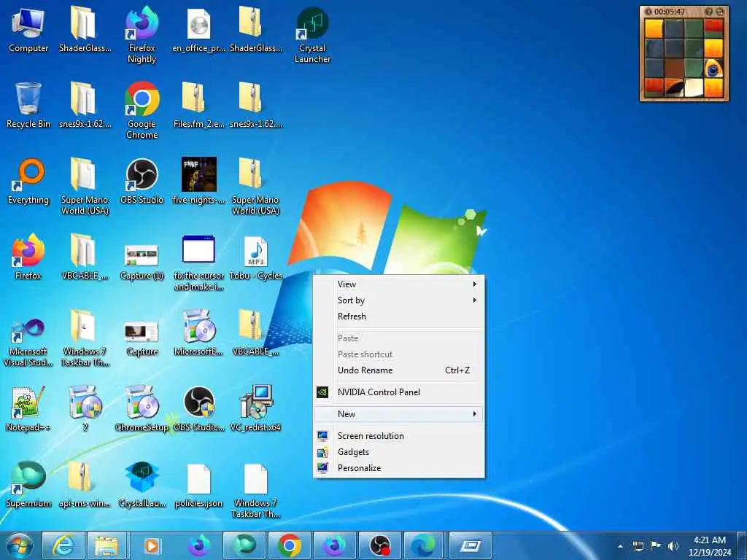Show hidden icons in the system tray
The height and width of the screenshot is (560, 747).
pos(620,546)
